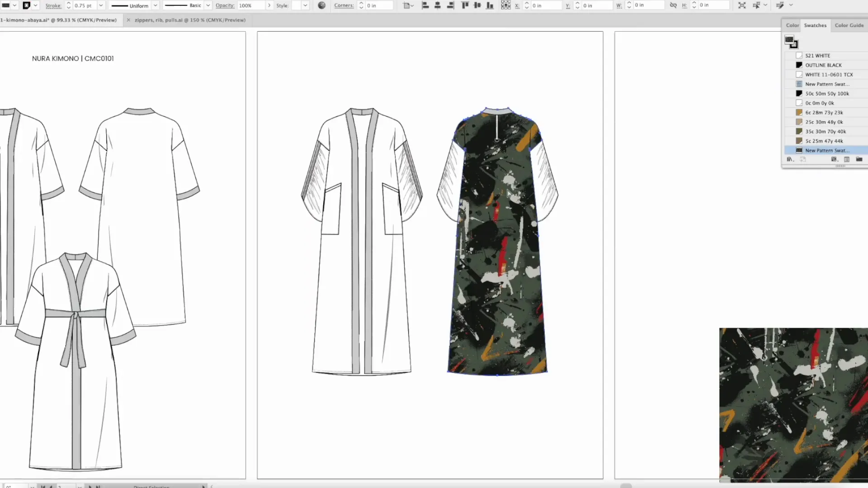
Task: Click the Show Swatch Kinds menu icon
Action: (x=834, y=160)
